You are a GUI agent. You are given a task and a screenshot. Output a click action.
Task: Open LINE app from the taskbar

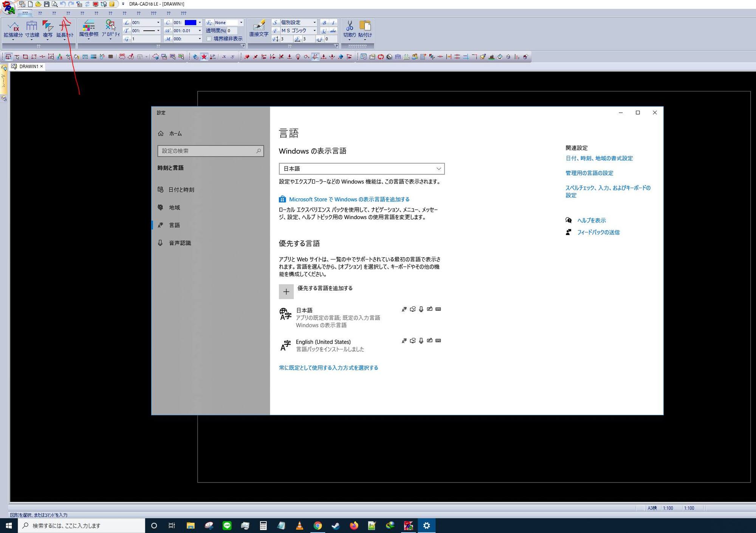tap(227, 525)
